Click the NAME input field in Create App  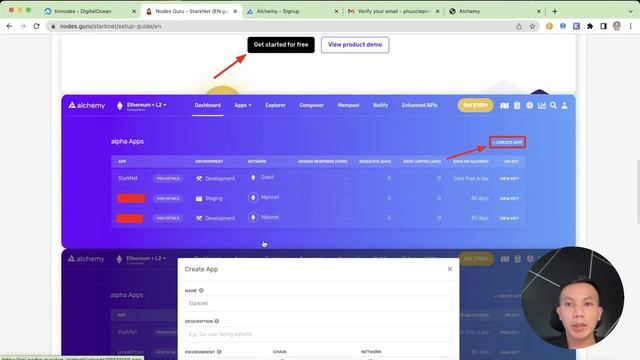[x=318, y=303]
